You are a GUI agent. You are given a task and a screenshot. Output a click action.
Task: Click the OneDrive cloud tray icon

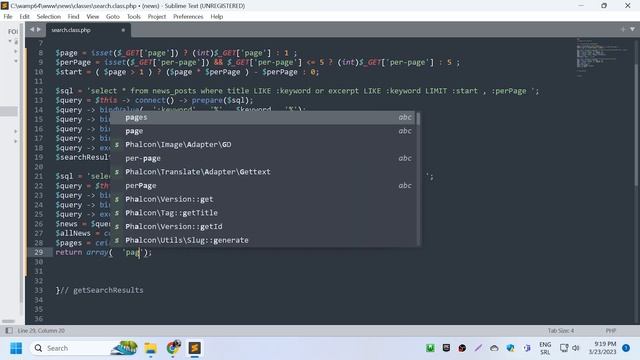pos(494,348)
